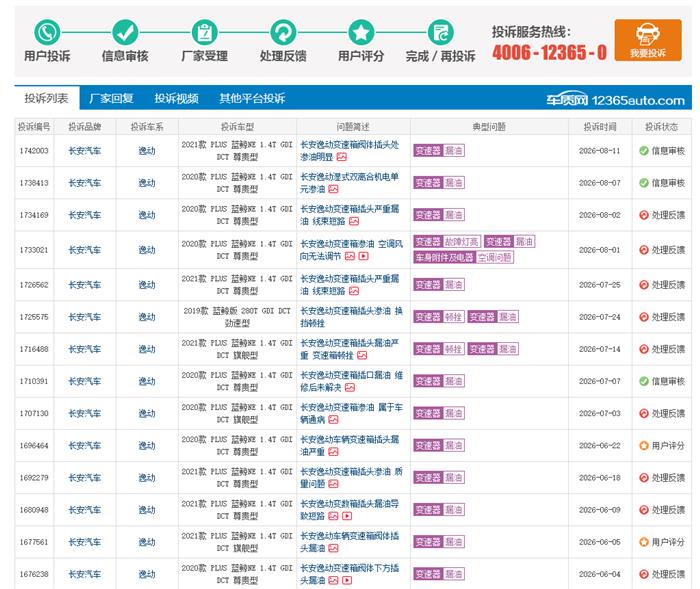Open 长安汽车 brand link in row 1676238
700x589 pixels.
click(85, 574)
